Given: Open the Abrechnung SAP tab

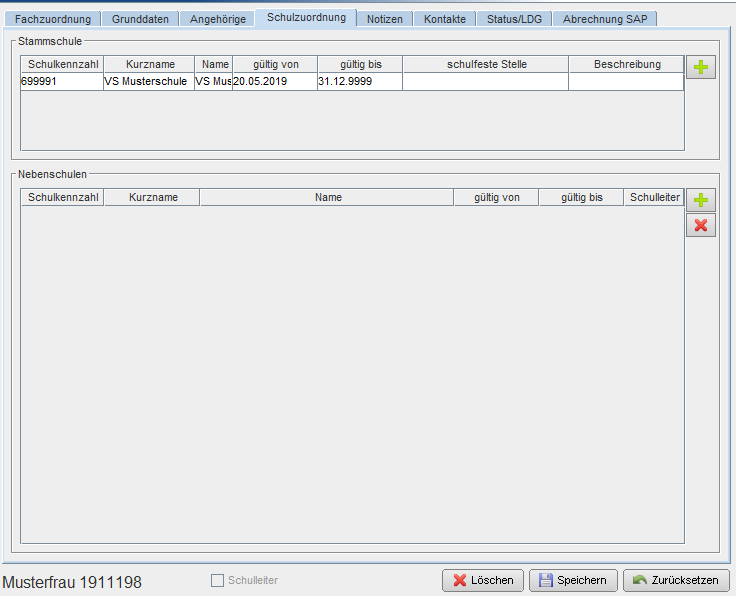Looking at the screenshot, I should [x=605, y=19].
